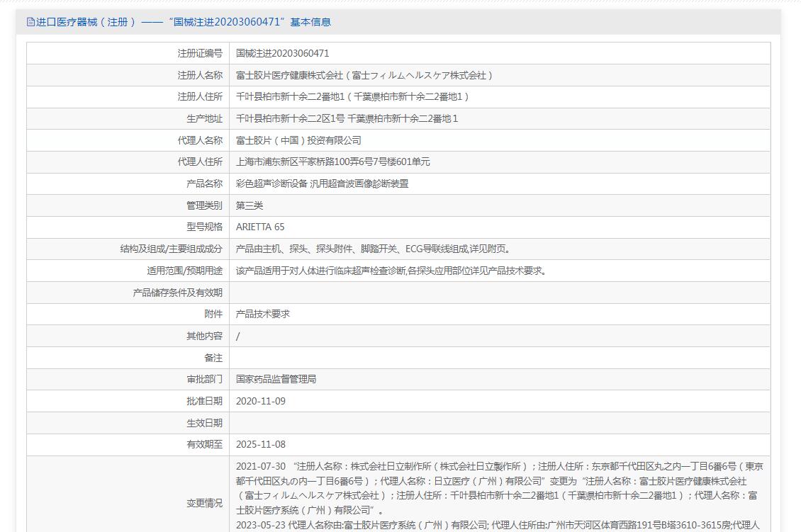Select intended use text 该产品适用于对人体进行临床超声检查诊断
This screenshot has height=532, width=801.
click(392, 271)
